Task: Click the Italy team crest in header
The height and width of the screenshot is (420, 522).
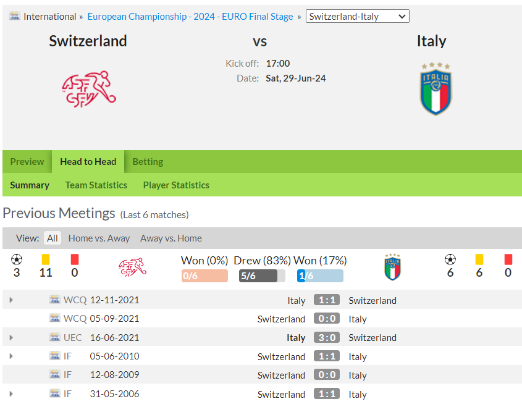Action: click(x=436, y=89)
